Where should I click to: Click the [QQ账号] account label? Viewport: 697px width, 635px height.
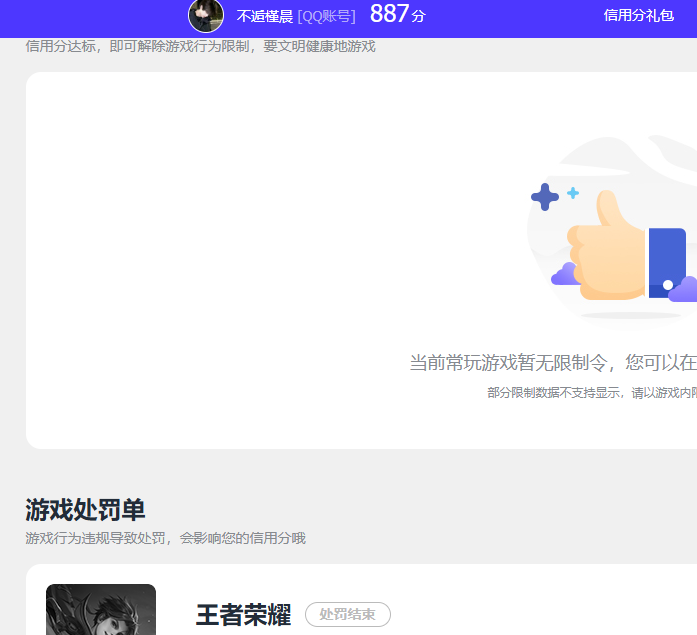pyautogui.click(x=326, y=16)
